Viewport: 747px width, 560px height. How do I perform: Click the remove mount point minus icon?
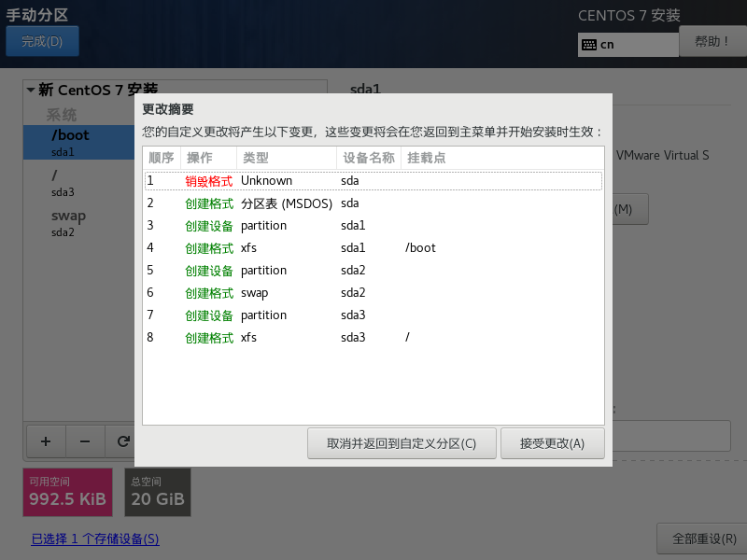(85, 441)
